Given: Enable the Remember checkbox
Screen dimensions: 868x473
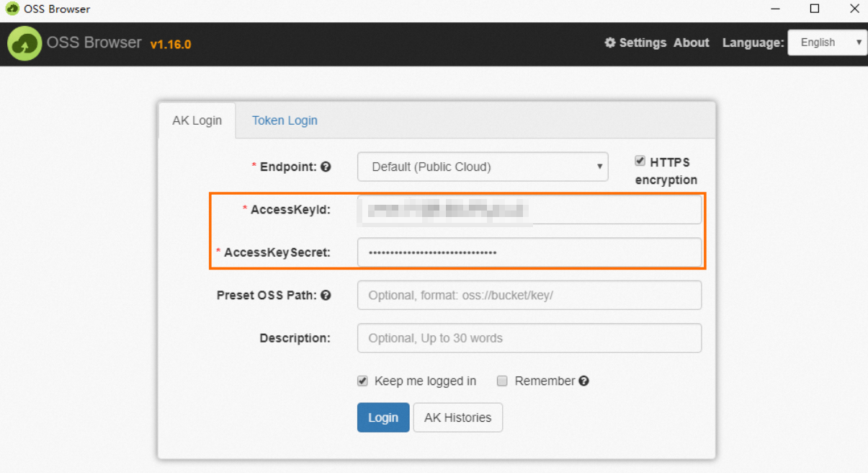Looking at the screenshot, I should point(502,381).
